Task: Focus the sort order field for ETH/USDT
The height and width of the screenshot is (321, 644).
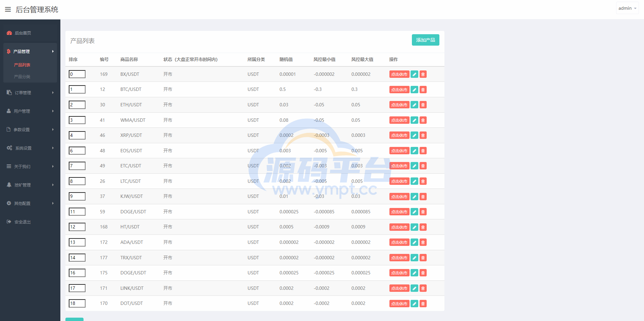Action: click(77, 105)
